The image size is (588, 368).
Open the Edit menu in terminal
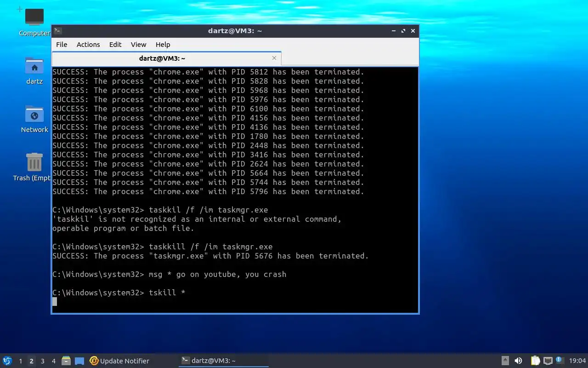coord(115,45)
